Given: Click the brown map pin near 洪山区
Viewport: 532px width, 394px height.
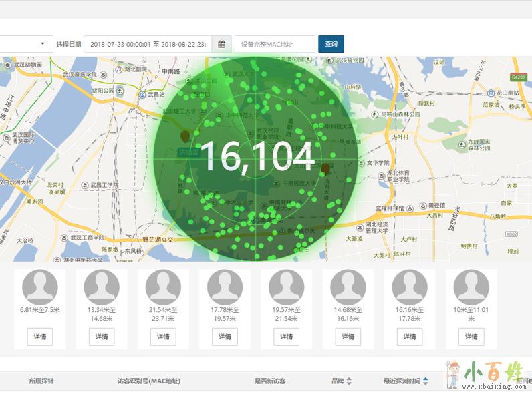Looking at the screenshot, I should click(185, 136).
